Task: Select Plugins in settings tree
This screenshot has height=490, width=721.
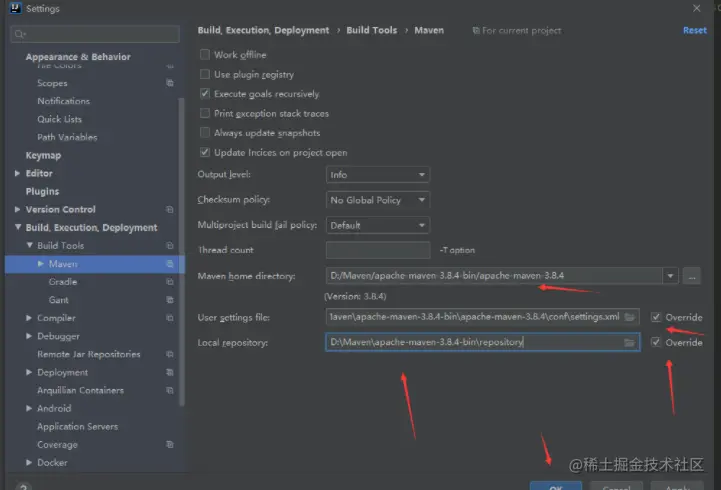Action: 42,191
